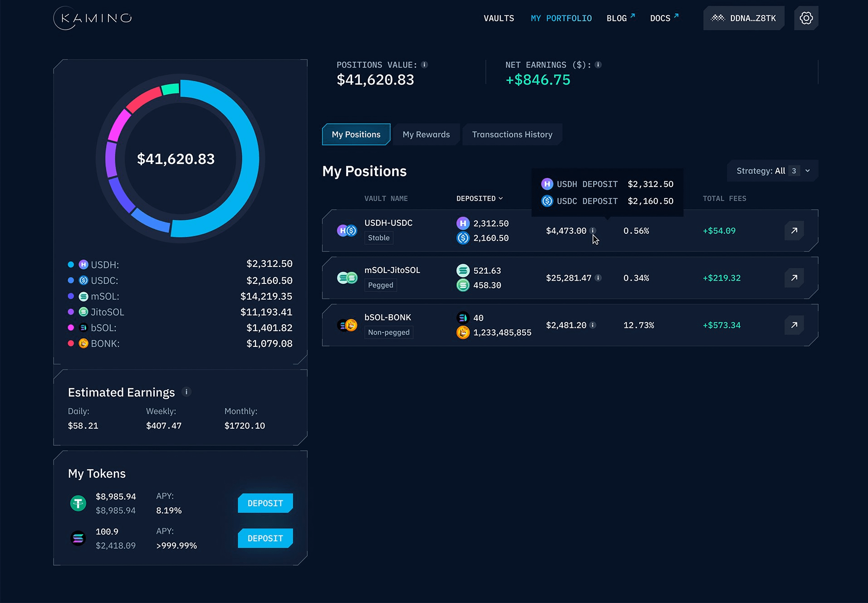Click the >999.99% APY value
The height and width of the screenshot is (603, 868).
pos(177,545)
